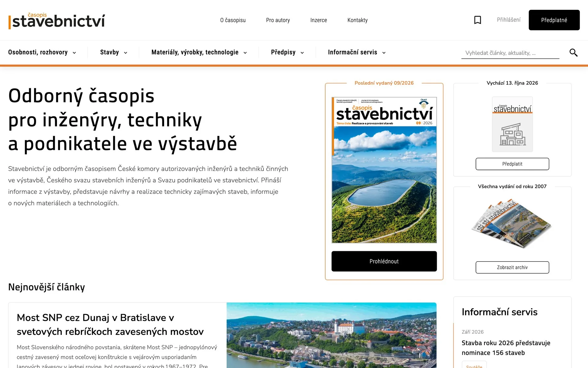Click the Předplatit button
Screen dimensions: 588x368
point(512,164)
